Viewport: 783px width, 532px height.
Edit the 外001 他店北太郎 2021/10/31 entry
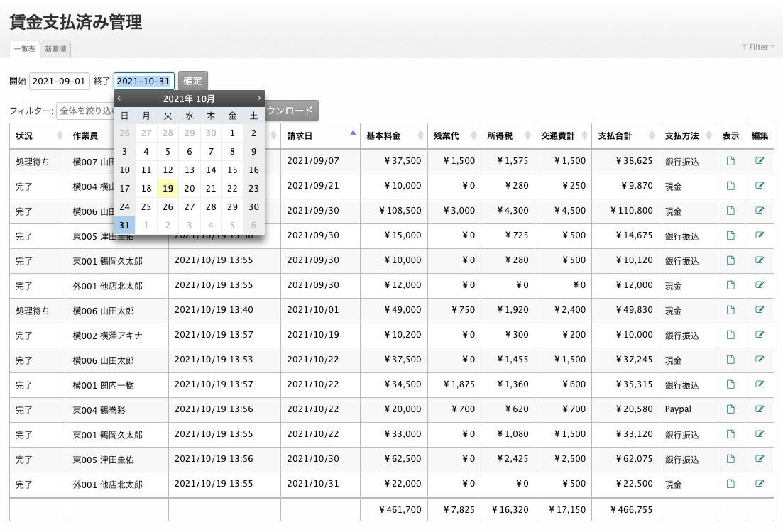(760, 484)
